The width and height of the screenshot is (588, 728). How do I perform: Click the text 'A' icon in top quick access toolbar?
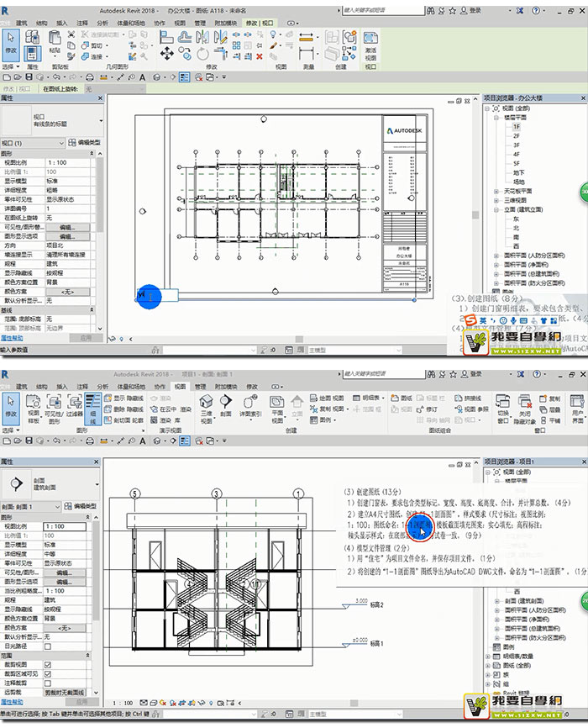point(143,77)
